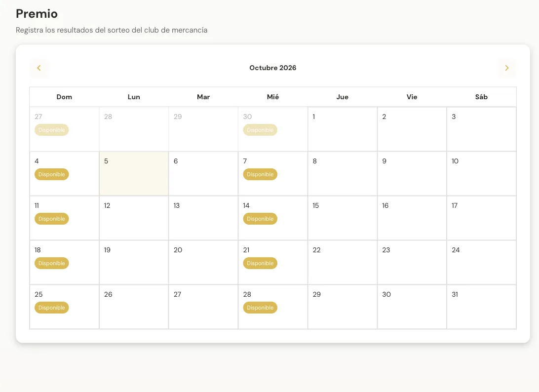Click faded Disponible badge on September 27
The image size is (539, 392).
click(x=51, y=130)
